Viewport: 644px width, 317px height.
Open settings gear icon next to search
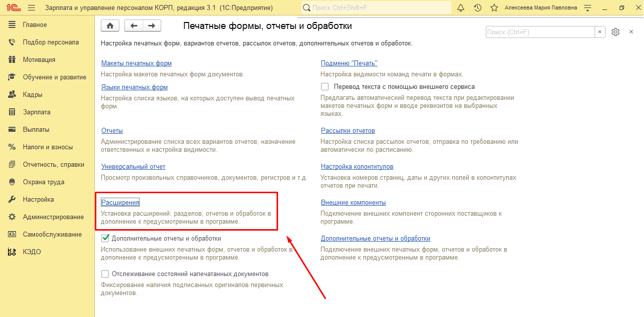pos(616,32)
